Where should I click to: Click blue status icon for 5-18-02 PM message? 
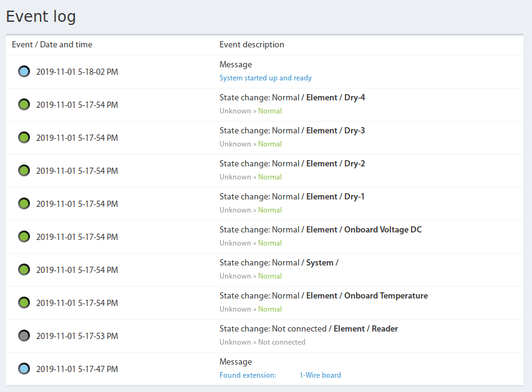24,72
